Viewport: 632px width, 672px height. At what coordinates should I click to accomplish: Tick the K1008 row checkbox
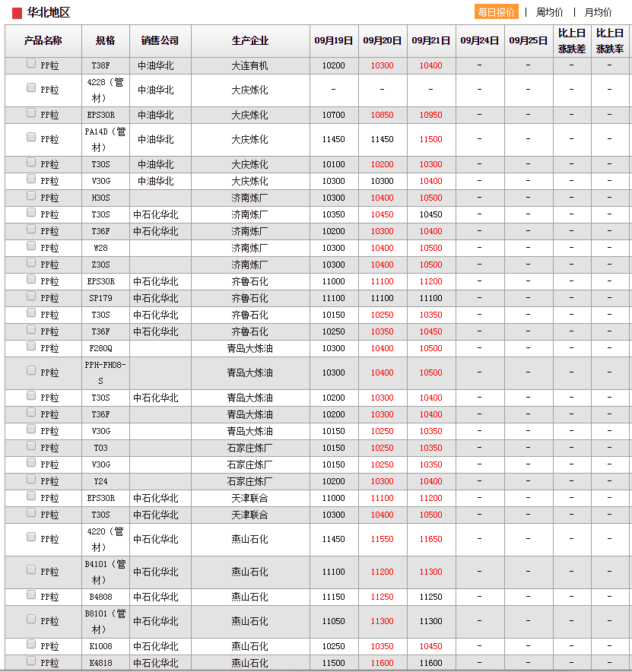31,644
